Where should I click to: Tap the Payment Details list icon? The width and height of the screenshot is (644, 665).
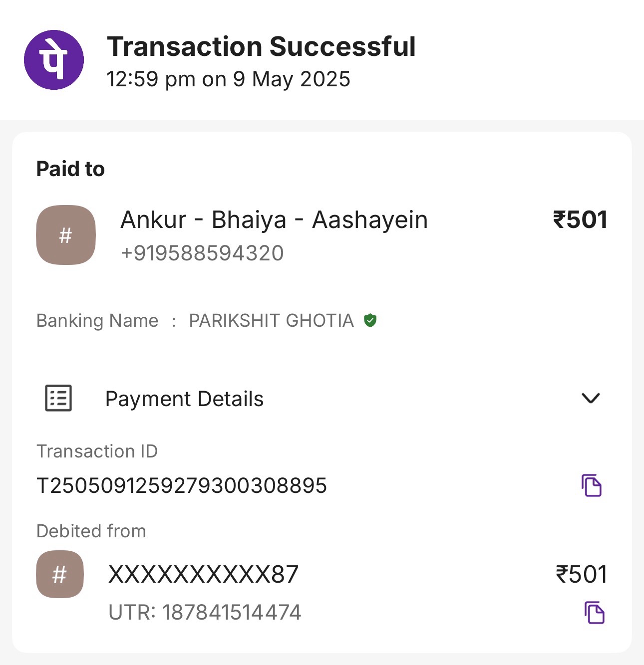pos(58,398)
